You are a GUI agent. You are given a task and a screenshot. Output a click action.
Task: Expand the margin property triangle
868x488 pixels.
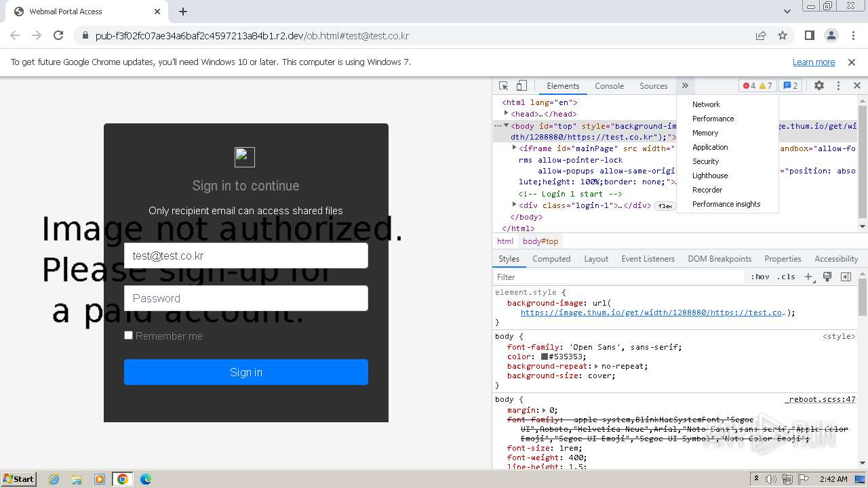544,410
